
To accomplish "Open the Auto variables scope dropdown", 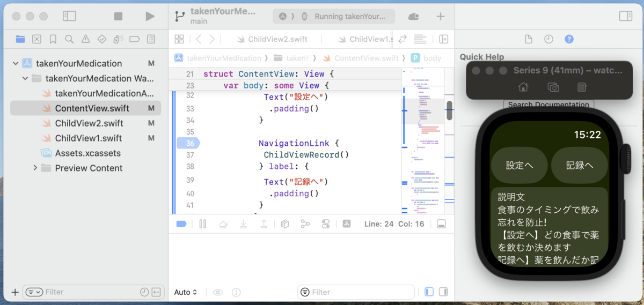I will [x=186, y=292].
